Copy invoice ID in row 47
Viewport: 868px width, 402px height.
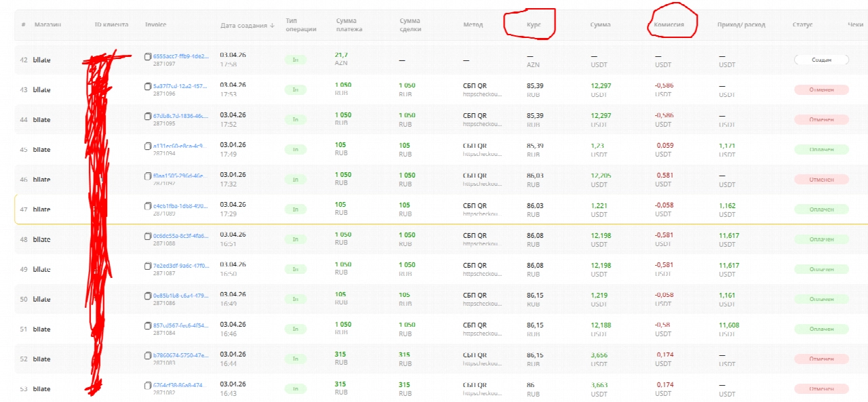click(148, 205)
